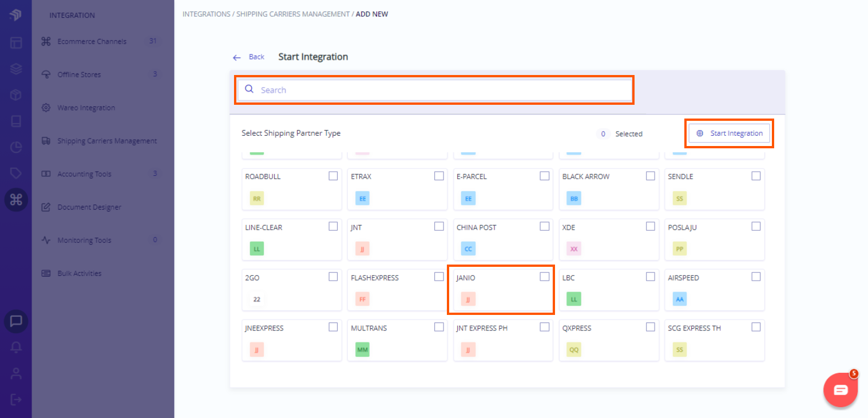Open the stacked layers icon in left rail
Viewport: 868px width, 418px height.
point(15,69)
